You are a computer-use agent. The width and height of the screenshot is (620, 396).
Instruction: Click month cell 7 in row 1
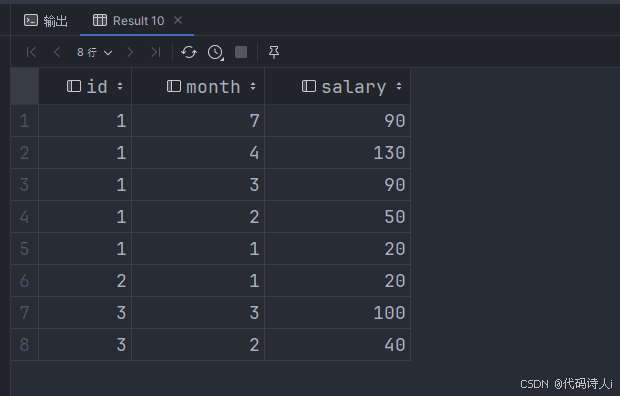(x=198, y=121)
